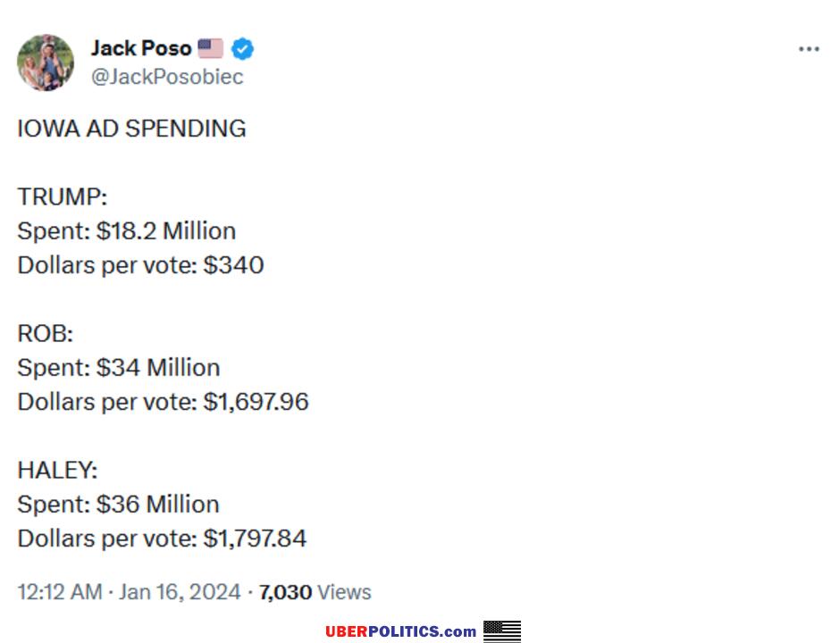This screenshot has width=840, height=643.
Task: Open the three-dot more options menu
Action: pos(809,49)
